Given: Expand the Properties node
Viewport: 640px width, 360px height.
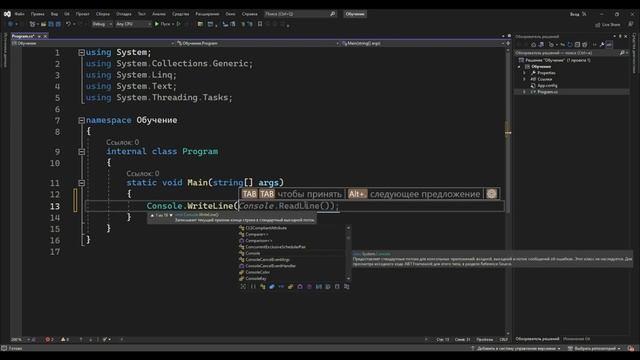Looking at the screenshot, I should pos(525,73).
